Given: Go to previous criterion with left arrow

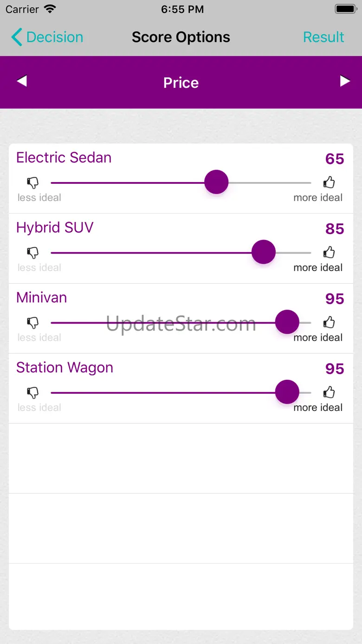Looking at the screenshot, I should click(x=21, y=81).
